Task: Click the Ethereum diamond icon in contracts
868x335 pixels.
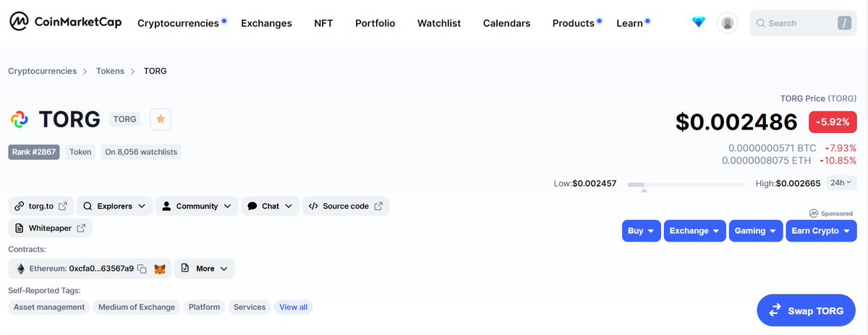Action: pyautogui.click(x=20, y=268)
